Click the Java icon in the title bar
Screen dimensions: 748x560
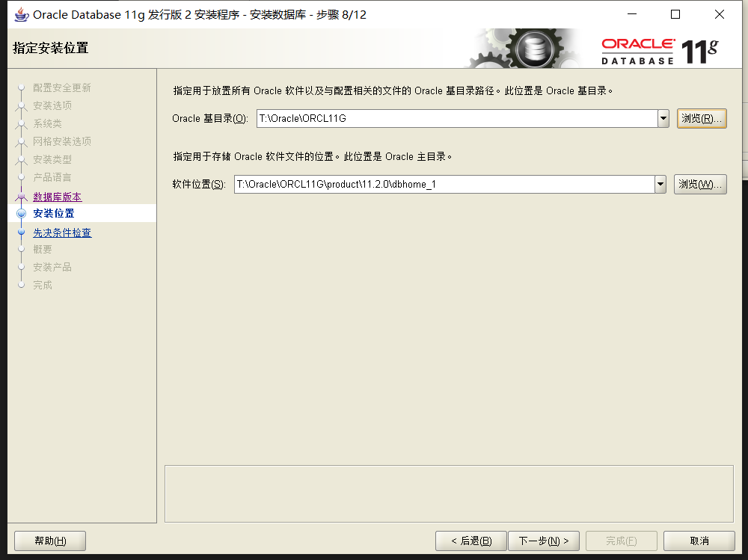coord(22,14)
